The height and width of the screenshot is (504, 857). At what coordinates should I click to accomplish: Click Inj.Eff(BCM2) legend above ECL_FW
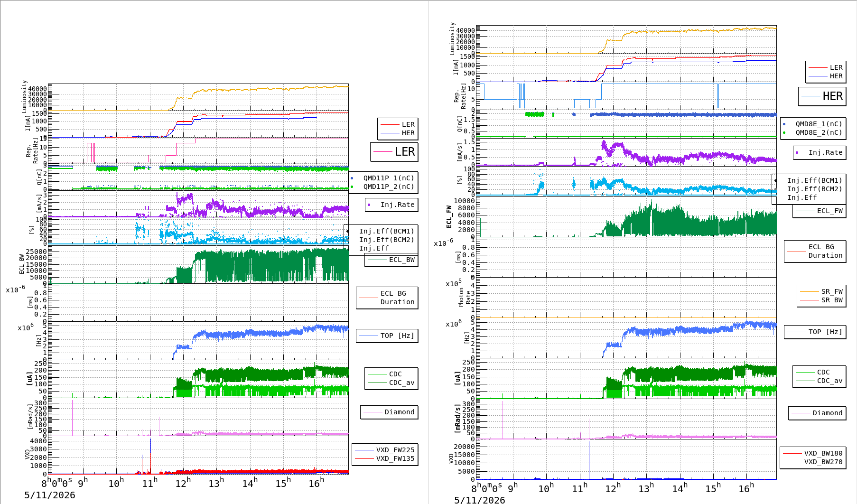click(814, 189)
